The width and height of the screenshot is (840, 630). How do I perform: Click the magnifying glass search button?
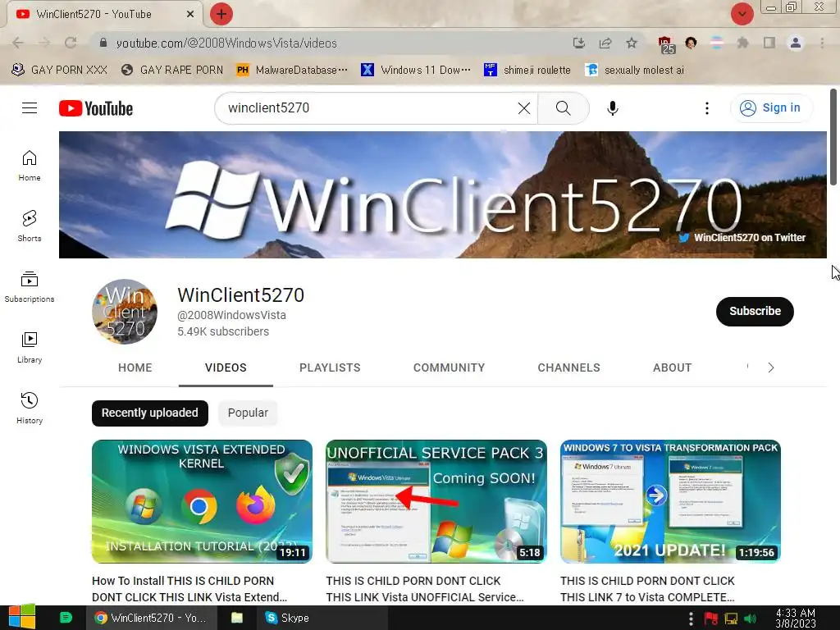[563, 108]
